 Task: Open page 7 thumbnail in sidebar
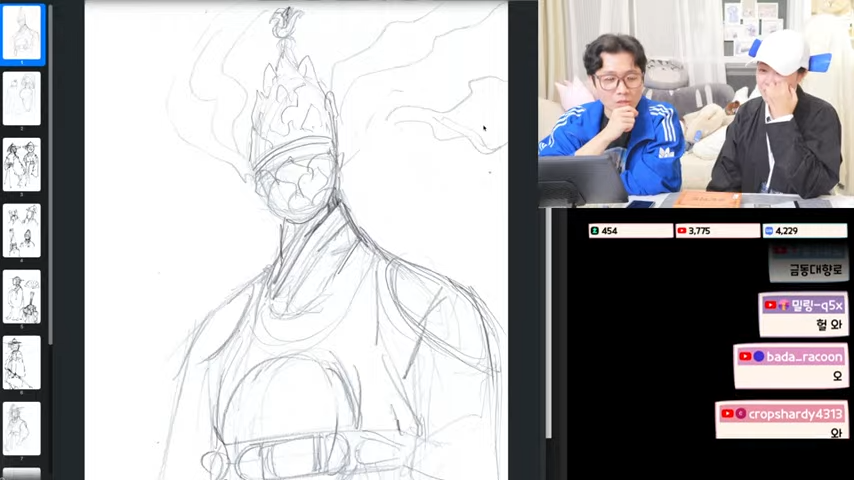pos(22,429)
